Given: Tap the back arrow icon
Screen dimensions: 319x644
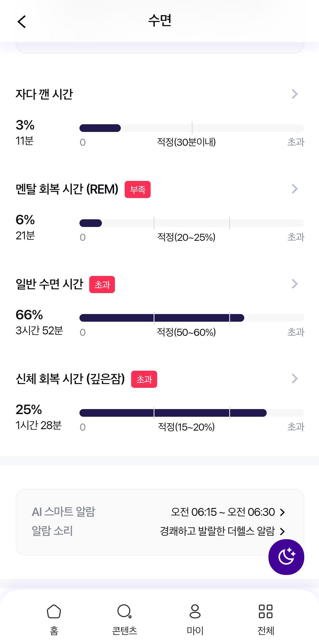Looking at the screenshot, I should pos(22,22).
